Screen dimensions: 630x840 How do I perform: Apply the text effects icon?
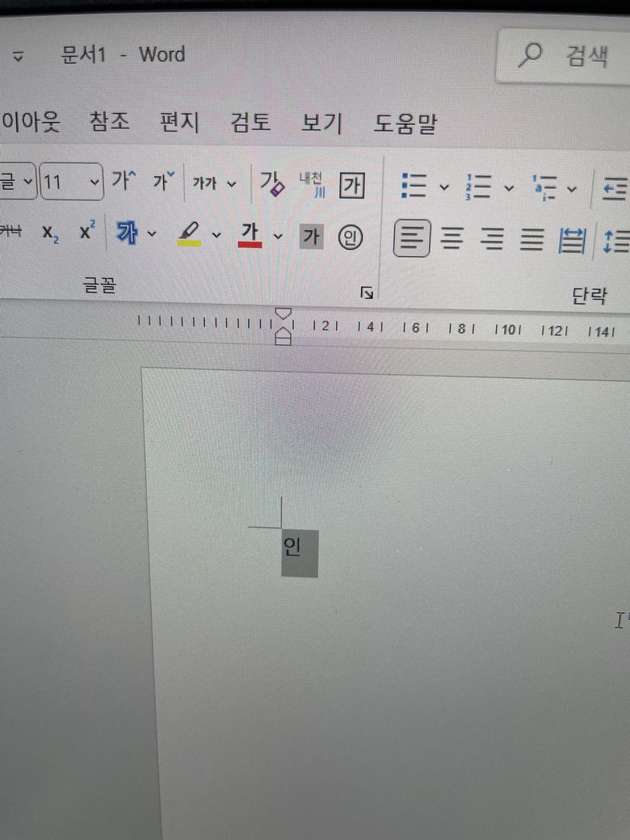127,234
